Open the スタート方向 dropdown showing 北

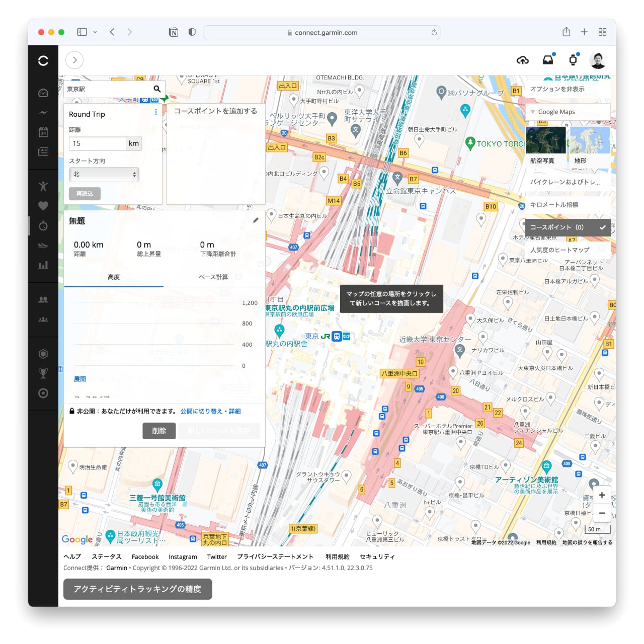tap(104, 175)
